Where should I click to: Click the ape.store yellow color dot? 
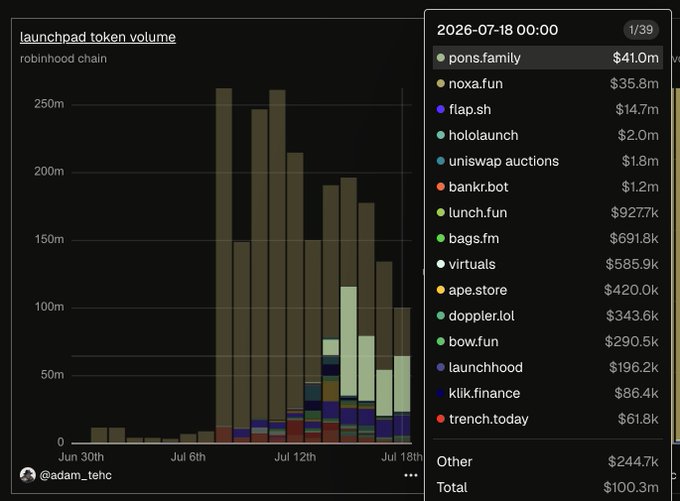[441, 290]
